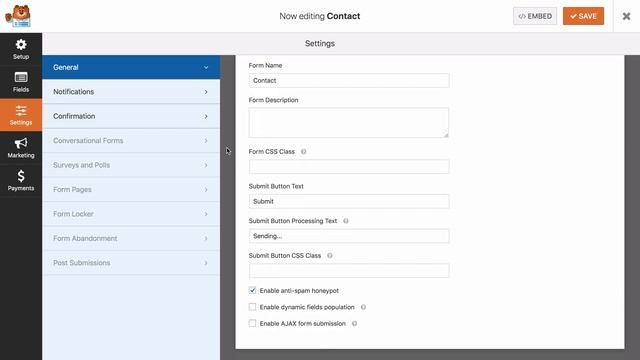The height and width of the screenshot is (360, 640).
Task: Enable dynamic fields population checkbox
Action: (252, 307)
